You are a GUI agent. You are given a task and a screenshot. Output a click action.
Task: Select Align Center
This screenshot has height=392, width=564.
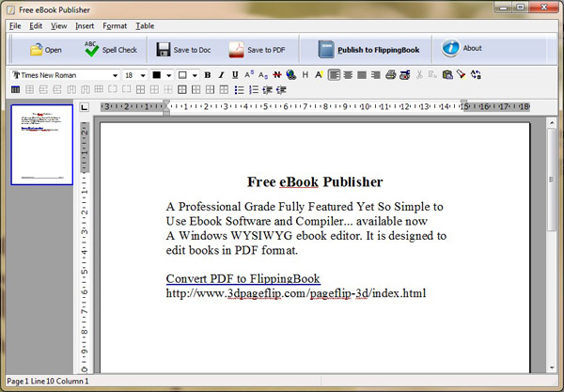pos(348,75)
